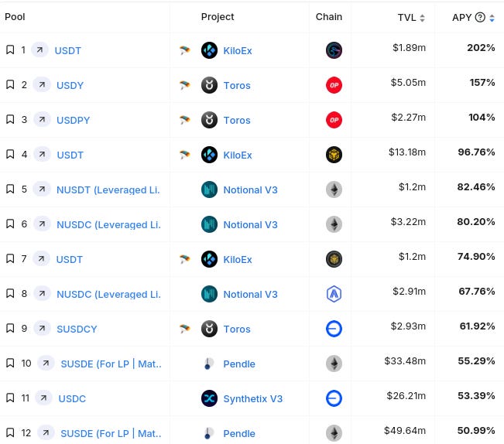Screen dimensions: 504x444
Task: Click Ethereum chain icon in row 12
Action: [334, 433]
